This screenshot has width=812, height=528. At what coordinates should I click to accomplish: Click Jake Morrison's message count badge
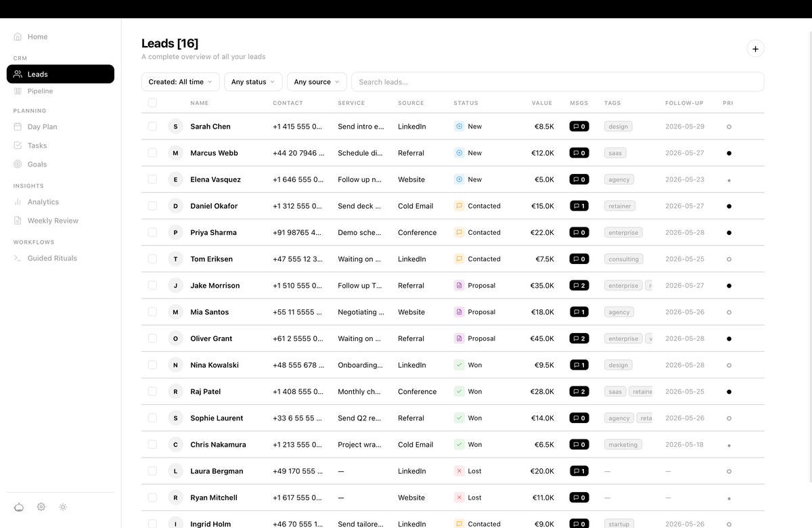[579, 286]
